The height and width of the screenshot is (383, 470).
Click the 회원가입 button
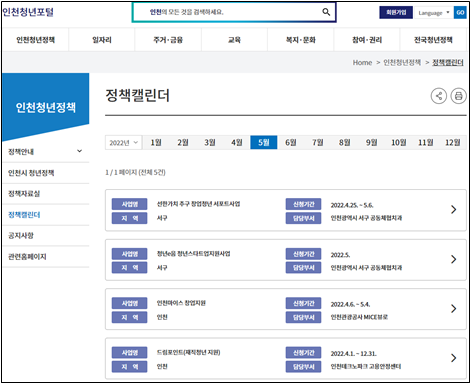(396, 12)
